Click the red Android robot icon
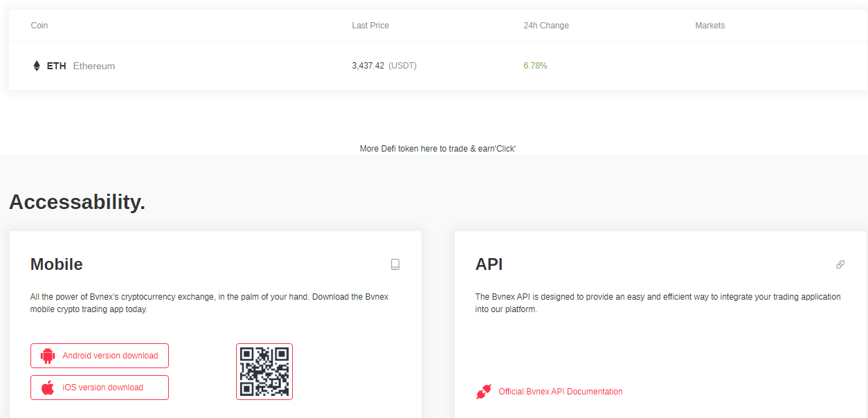This screenshot has height=418, width=868. click(48, 356)
